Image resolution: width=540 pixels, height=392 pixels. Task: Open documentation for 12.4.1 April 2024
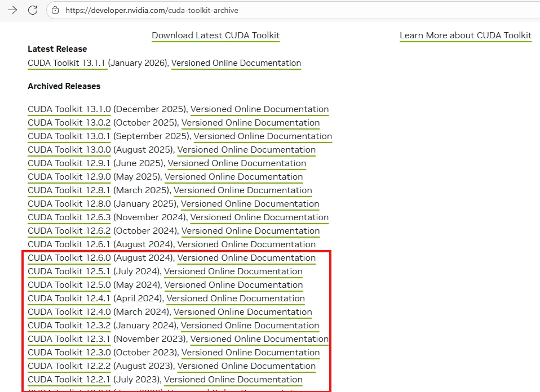coord(236,299)
